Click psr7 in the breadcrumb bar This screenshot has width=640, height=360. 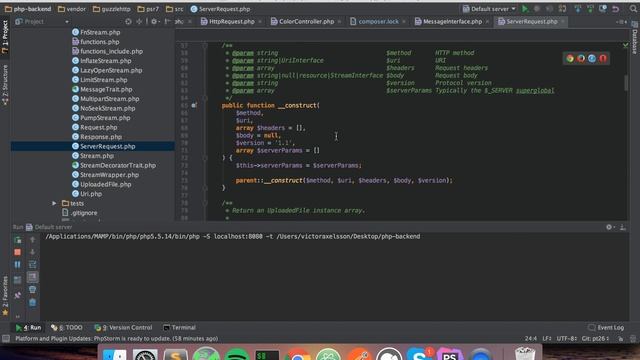148,9
